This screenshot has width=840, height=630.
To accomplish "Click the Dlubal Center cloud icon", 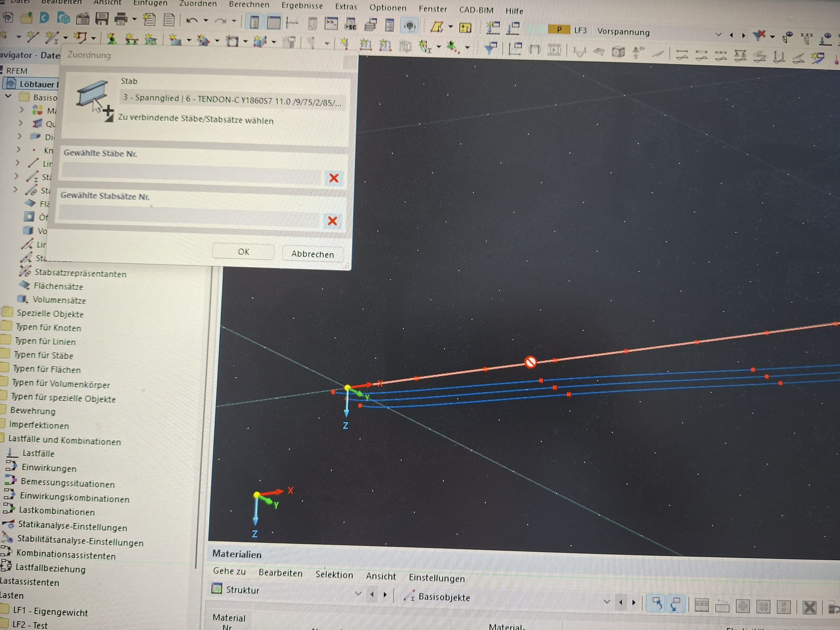I will tap(64, 18).
